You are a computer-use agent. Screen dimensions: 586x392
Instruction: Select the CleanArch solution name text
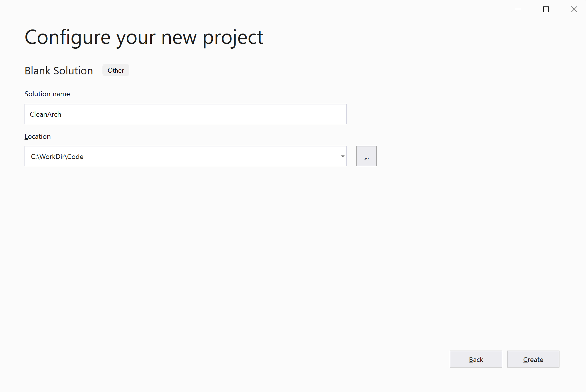pos(46,114)
